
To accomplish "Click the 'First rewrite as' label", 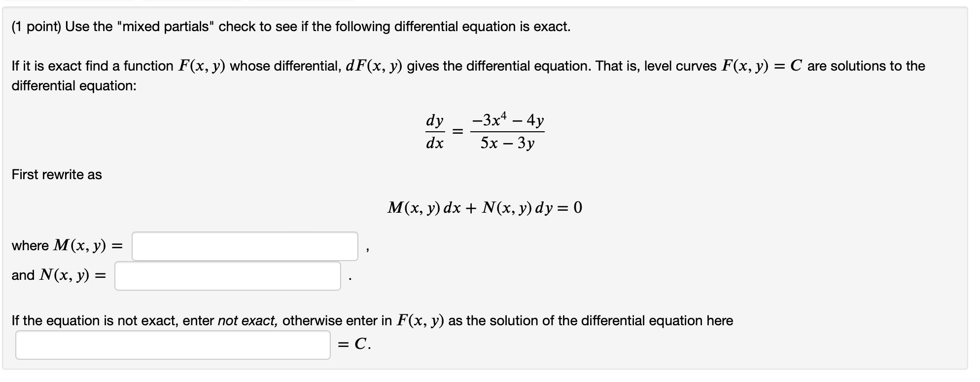I will pos(56,174).
